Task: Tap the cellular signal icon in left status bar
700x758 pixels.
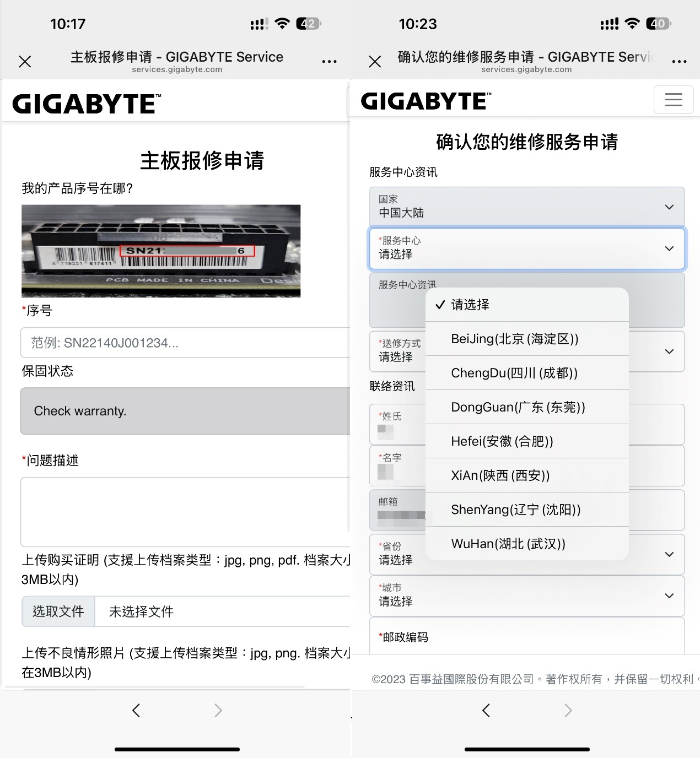Action: coord(259,24)
